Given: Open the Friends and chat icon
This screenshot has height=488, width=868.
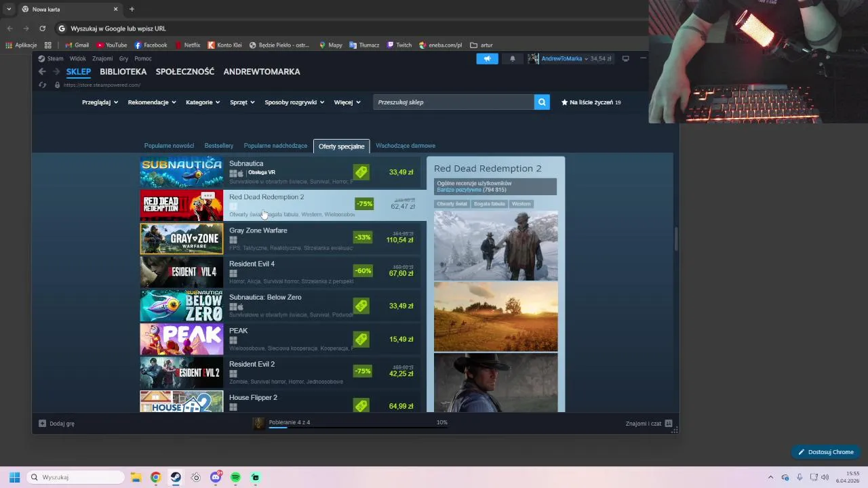Looking at the screenshot, I should (669, 424).
